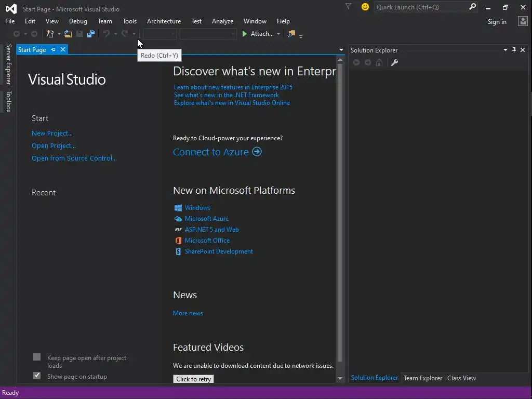Open the document tab list dropdown
This screenshot has height=399, width=532.
[x=341, y=50]
